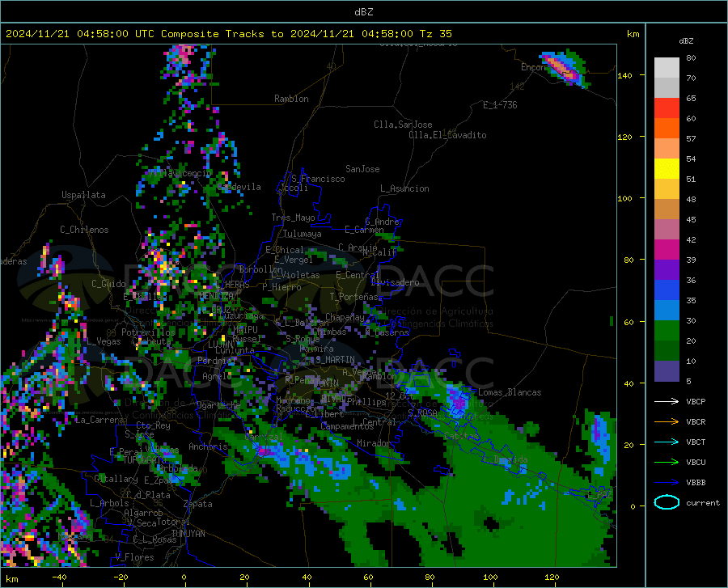The height and width of the screenshot is (588, 728).
Task: Click the L_Vegas map label
Action: point(104,341)
